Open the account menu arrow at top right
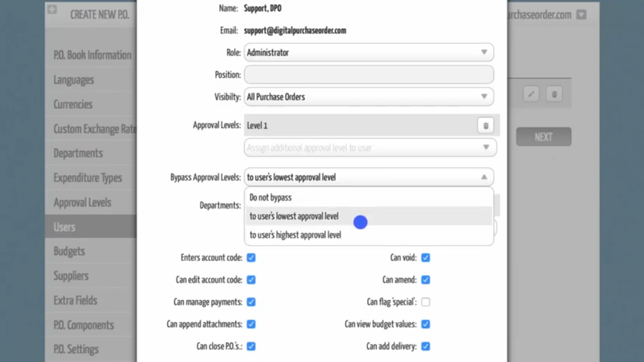 (x=581, y=15)
